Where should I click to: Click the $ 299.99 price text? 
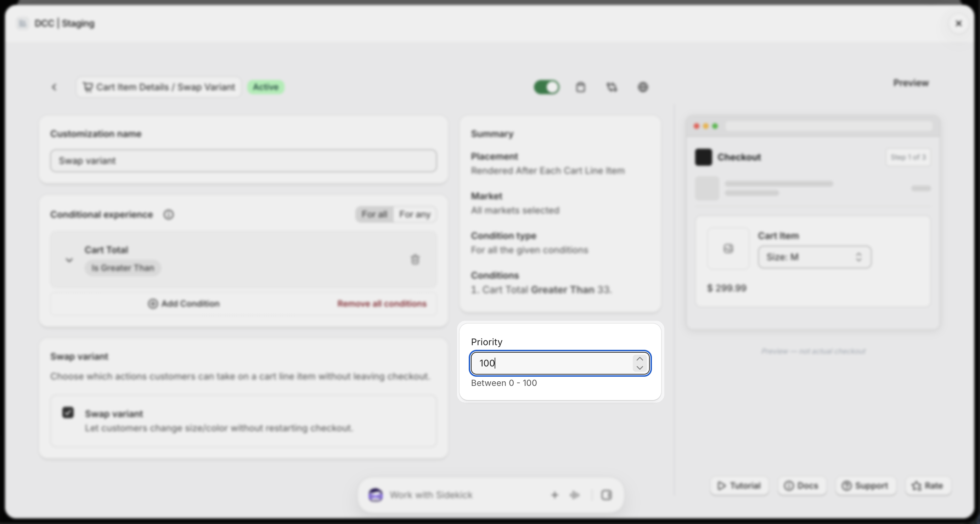tap(727, 288)
